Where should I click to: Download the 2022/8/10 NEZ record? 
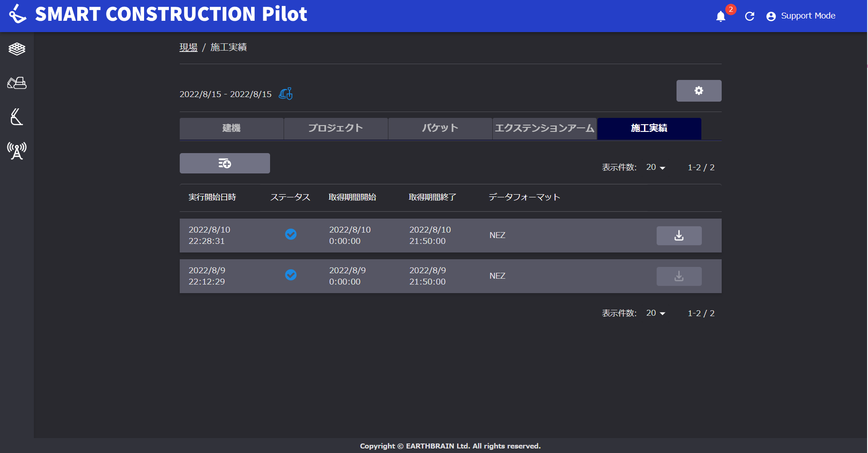click(679, 236)
